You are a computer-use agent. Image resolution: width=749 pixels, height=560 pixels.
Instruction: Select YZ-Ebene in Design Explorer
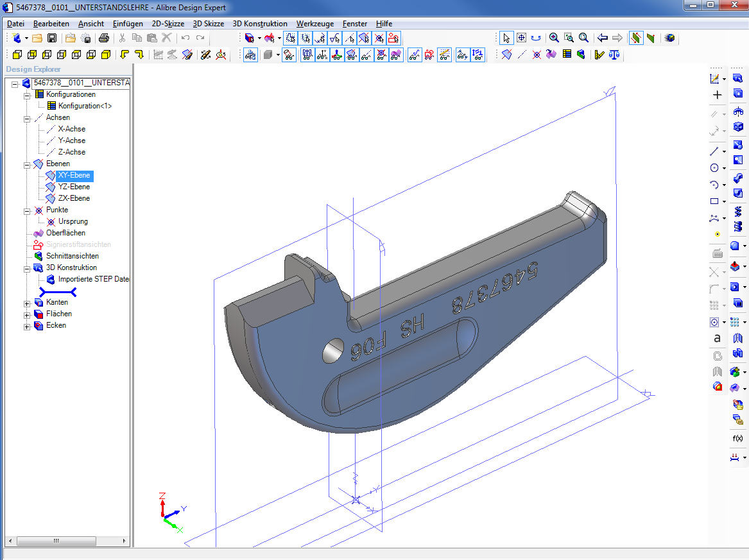(x=74, y=187)
